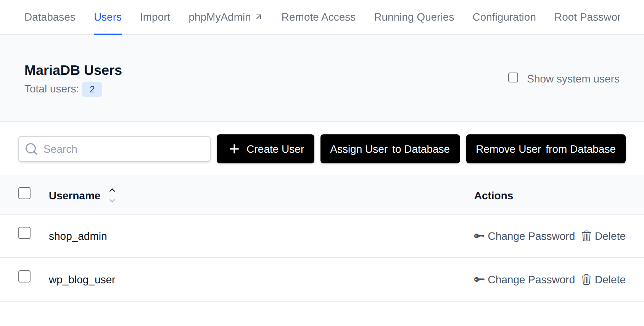
Task: Delete the wp_blog_user user
Action: (x=604, y=280)
